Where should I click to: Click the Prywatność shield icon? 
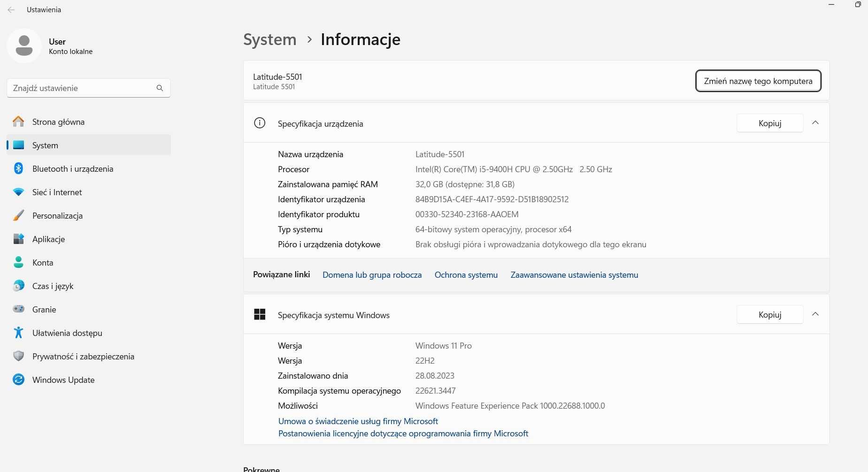tap(18, 356)
